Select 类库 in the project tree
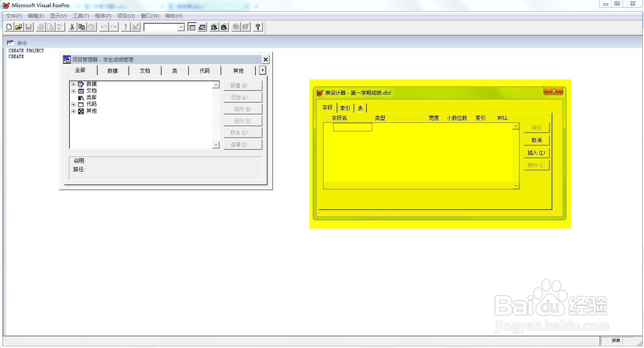The width and height of the screenshot is (644, 348). click(91, 98)
